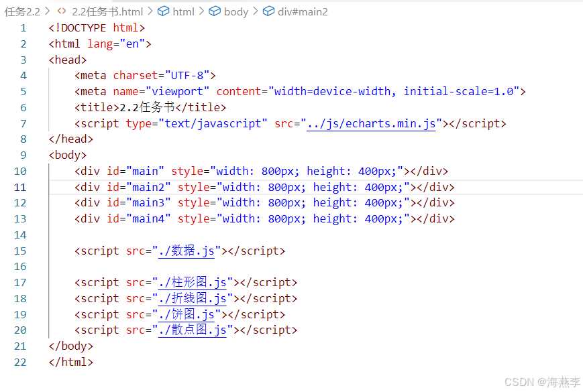Click the opening body tag
The height and width of the screenshot is (392, 583).
coord(68,155)
